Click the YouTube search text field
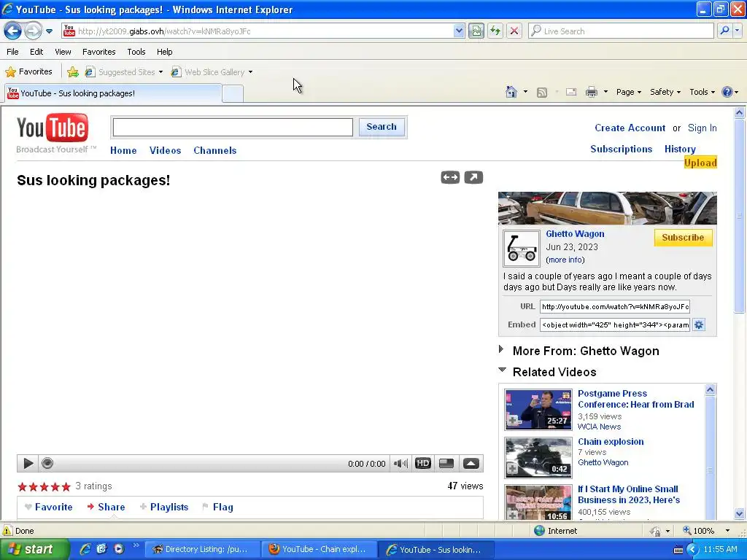 (x=233, y=127)
